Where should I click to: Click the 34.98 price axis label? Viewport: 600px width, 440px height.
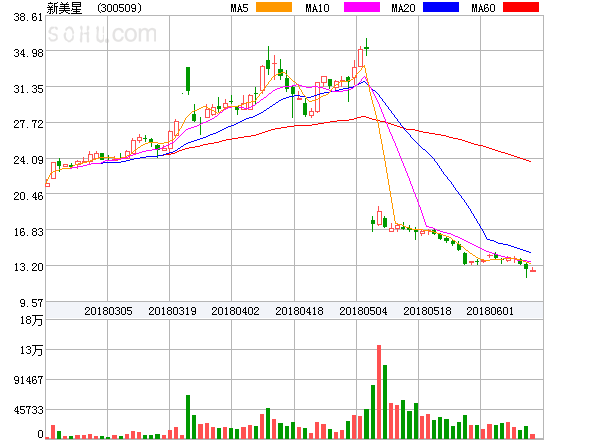click(28, 53)
